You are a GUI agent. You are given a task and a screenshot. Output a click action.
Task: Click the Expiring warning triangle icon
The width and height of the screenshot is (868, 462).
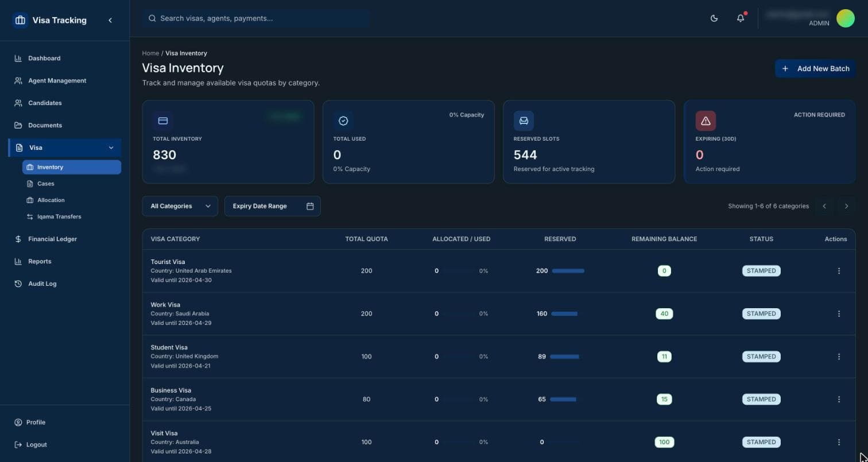click(706, 121)
